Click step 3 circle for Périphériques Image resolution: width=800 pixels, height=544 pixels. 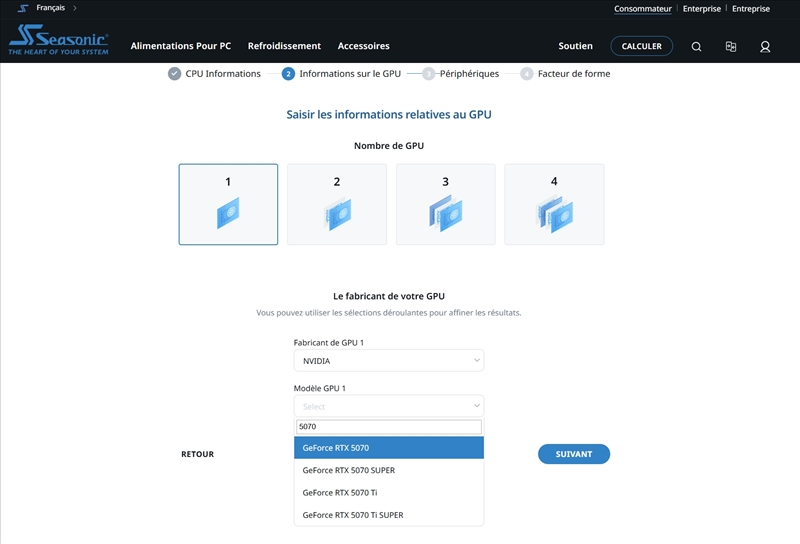click(x=428, y=74)
